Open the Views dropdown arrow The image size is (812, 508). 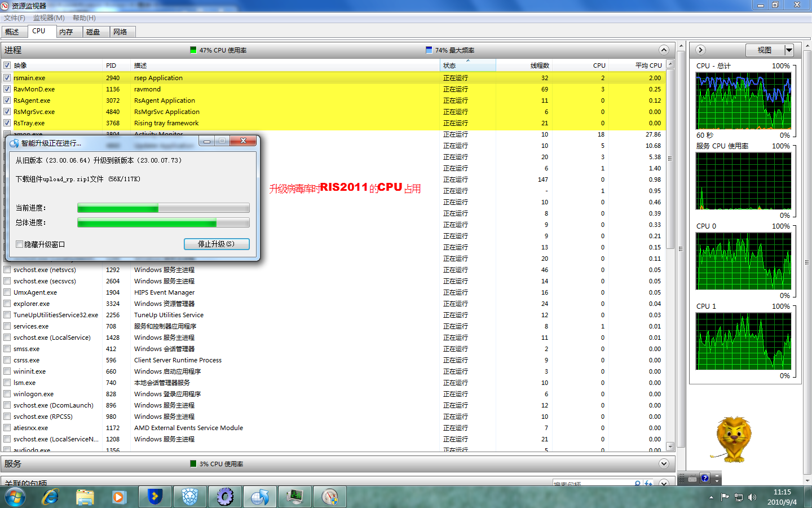tap(789, 50)
